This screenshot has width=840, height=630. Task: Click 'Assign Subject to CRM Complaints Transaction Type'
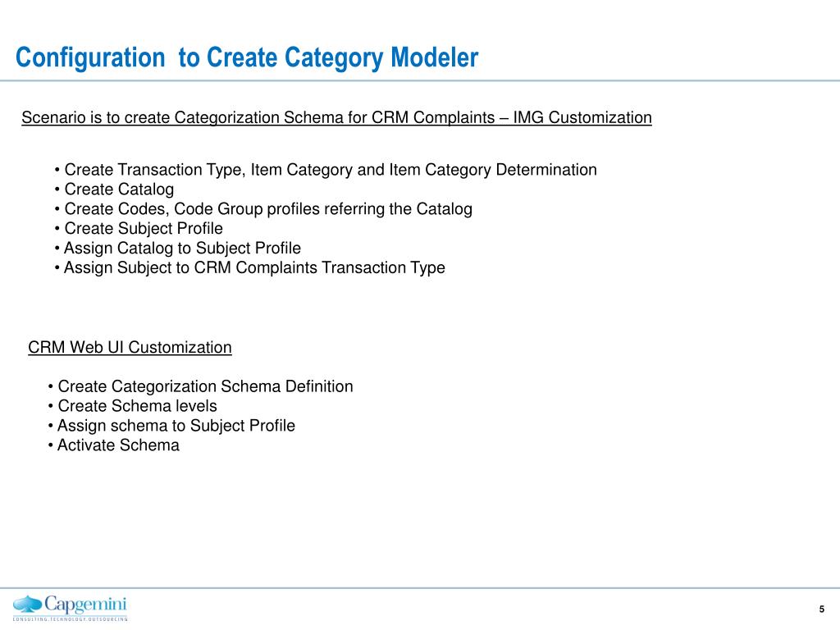coord(249,267)
